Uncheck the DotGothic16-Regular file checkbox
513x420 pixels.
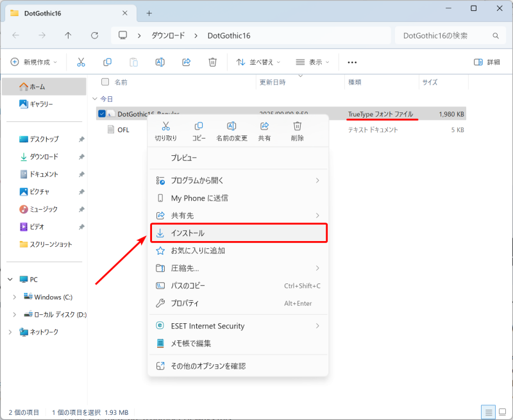(x=102, y=113)
